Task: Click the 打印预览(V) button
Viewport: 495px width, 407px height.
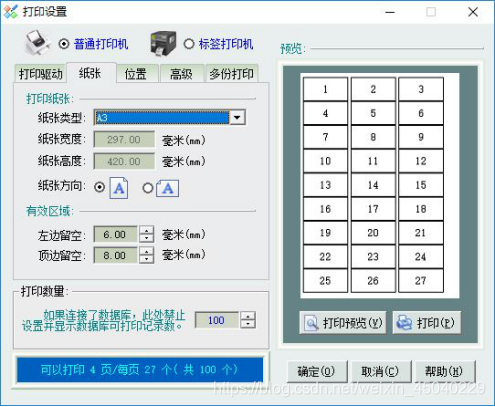Action: (x=343, y=323)
